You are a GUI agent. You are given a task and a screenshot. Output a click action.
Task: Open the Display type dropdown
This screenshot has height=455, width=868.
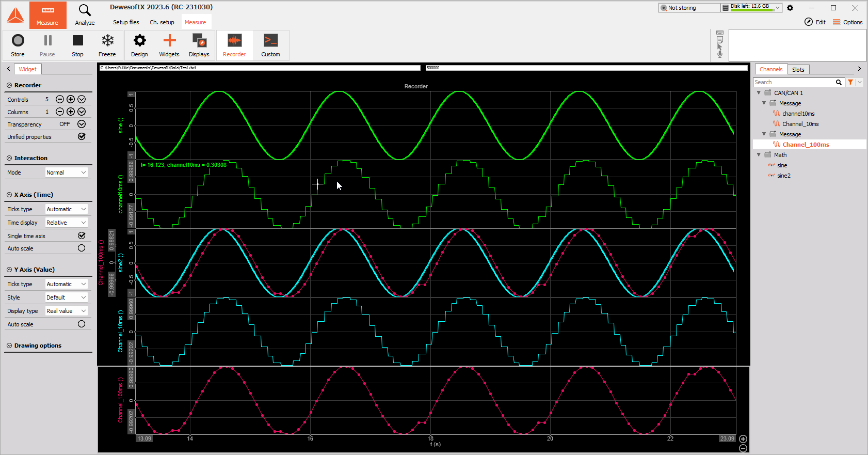click(67, 311)
